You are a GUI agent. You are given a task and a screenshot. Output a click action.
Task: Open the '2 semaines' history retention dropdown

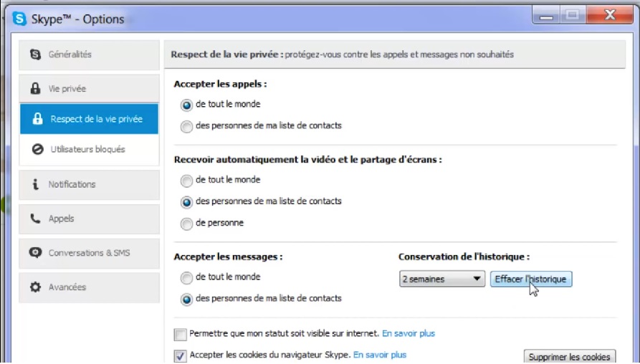[442, 279]
